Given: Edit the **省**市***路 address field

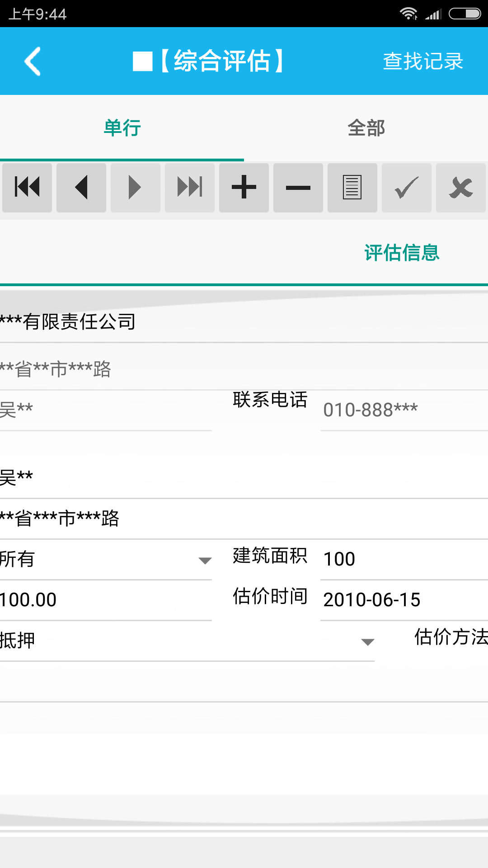Looking at the screenshot, I should pos(244,369).
